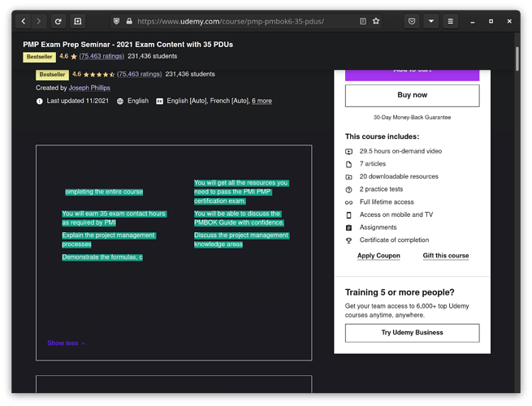Click the practice tests question icon
This screenshot has width=532, height=406.
348,190
